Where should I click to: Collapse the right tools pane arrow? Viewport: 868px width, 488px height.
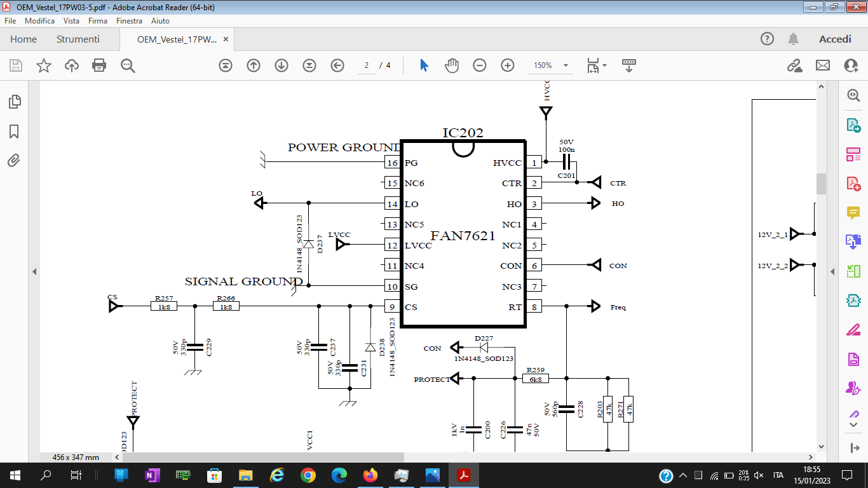click(x=832, y=271)
